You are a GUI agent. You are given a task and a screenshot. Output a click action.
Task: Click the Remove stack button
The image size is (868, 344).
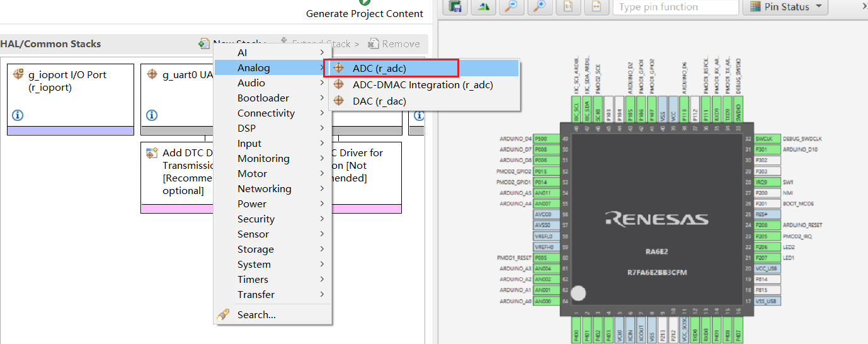[394, 44]
